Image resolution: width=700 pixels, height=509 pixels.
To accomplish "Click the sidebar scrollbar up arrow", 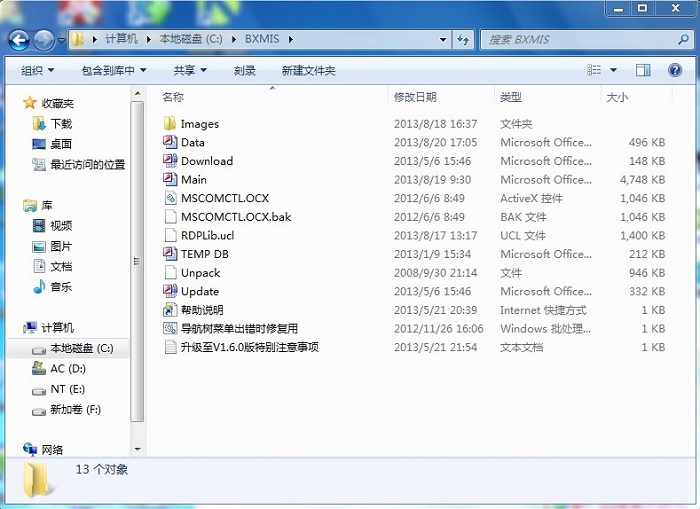I will coord(138,93).
